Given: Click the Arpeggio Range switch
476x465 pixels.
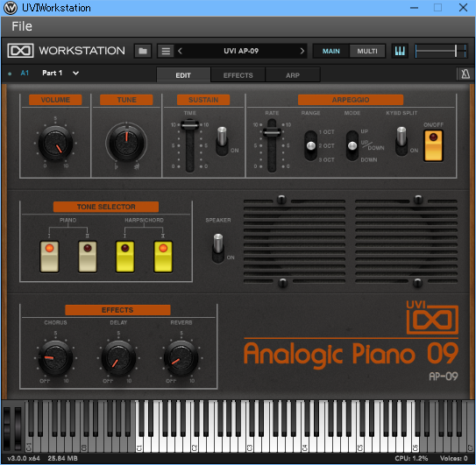Looking at the screenshot, I should point(310,145).
